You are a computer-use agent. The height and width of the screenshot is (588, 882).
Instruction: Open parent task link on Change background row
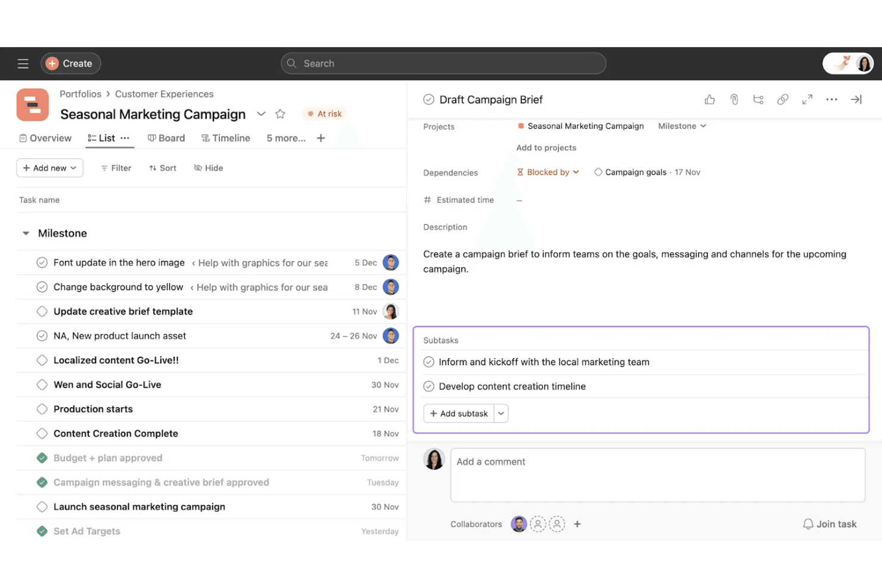[259, 287]
